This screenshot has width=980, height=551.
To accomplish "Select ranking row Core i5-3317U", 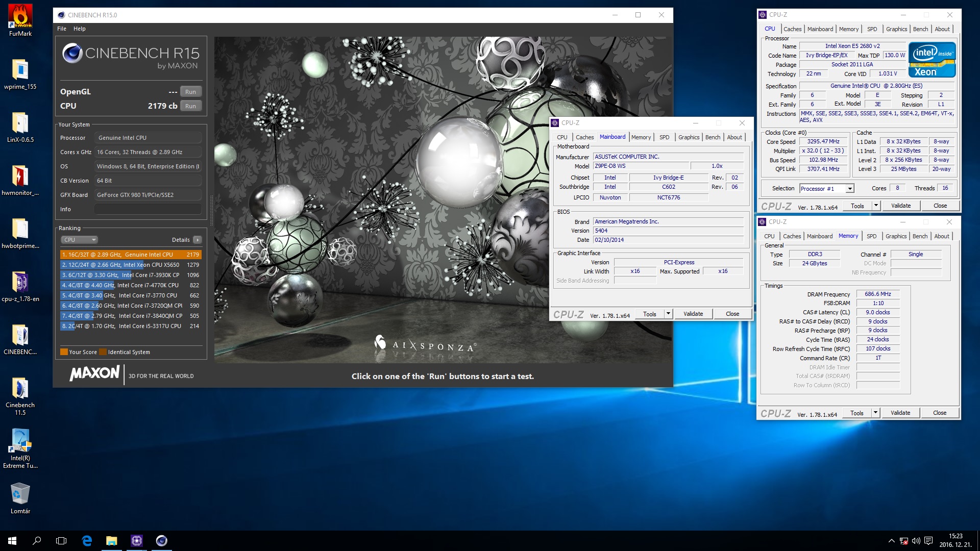I will [x=131, y=326].
